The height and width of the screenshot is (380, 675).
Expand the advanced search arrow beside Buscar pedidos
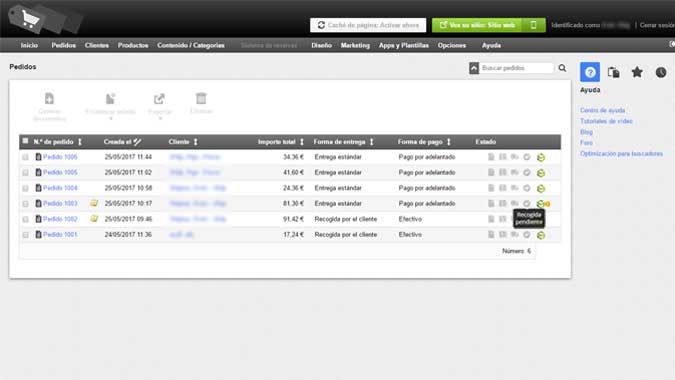click(474, 68)
